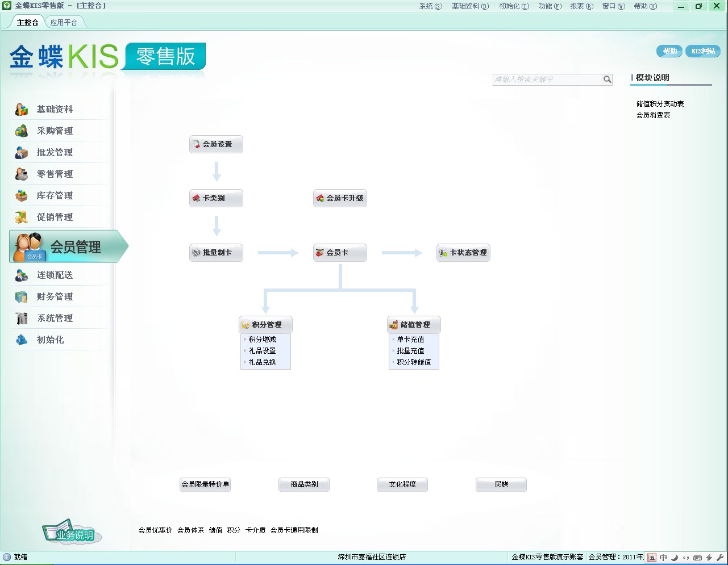The width and height of the screenshot is (728, 565).
Task: Click the blue 帮助 button
Action: tap(669, 51)
